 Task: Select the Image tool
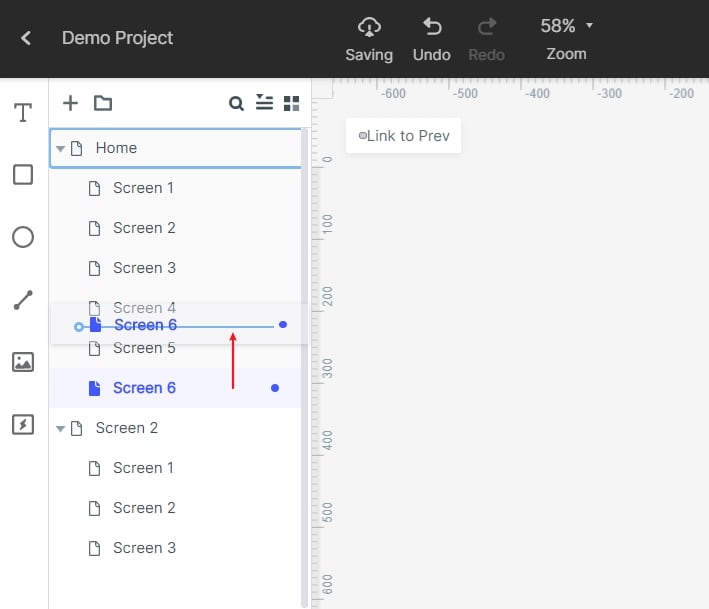(x=23, y=362)
